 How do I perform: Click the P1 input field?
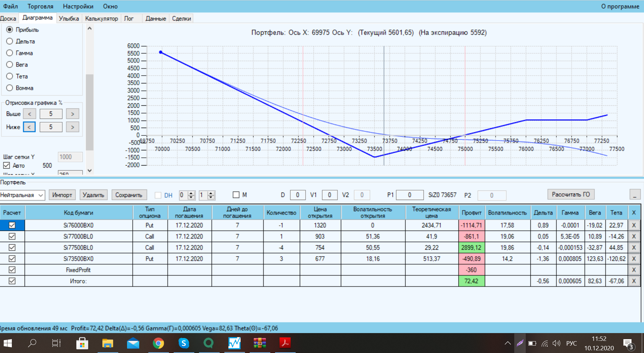pyautogui.click(x=410, y=195)
